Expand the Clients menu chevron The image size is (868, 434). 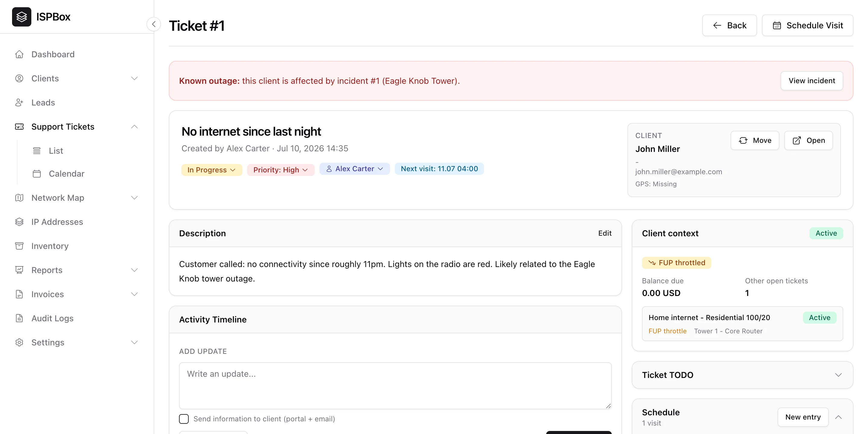(x=134, y=78)
